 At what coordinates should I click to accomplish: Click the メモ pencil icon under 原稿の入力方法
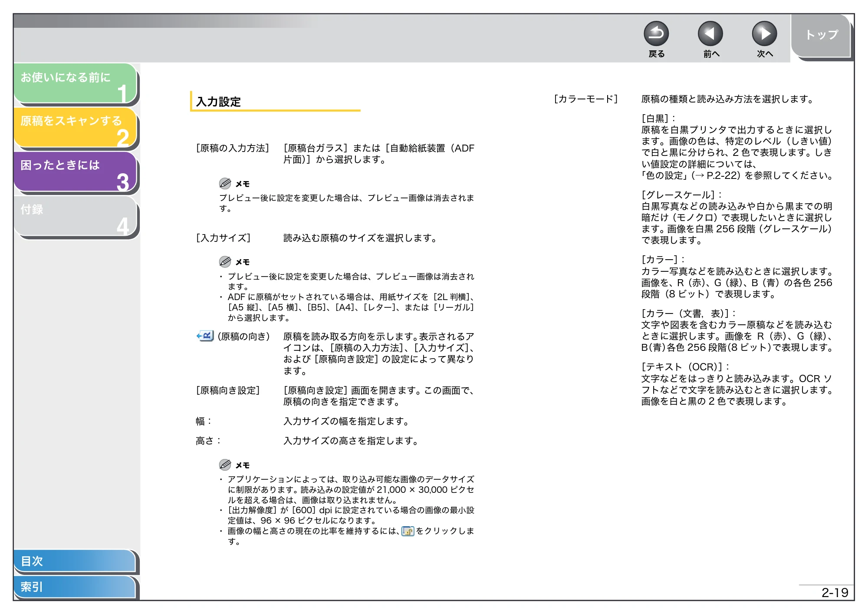(225, 183)
